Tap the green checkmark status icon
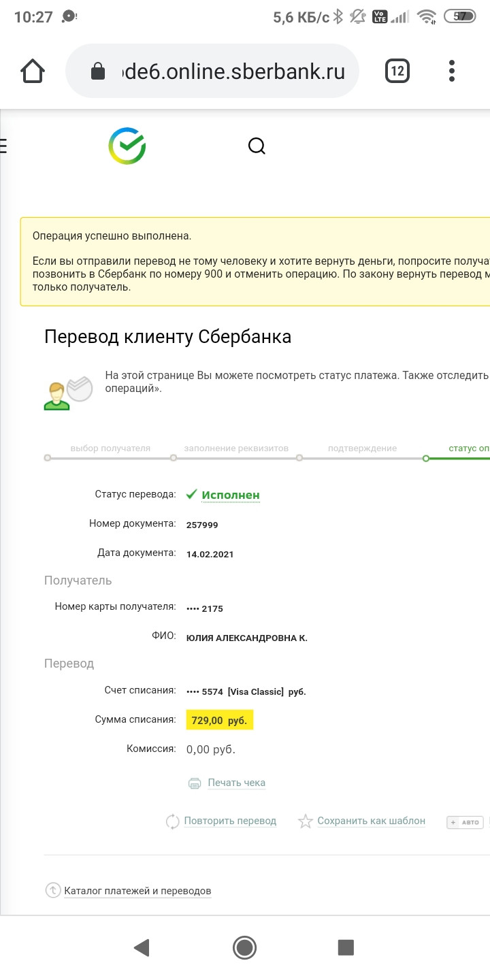The image size is (490, 980). [x=192, y=494]
